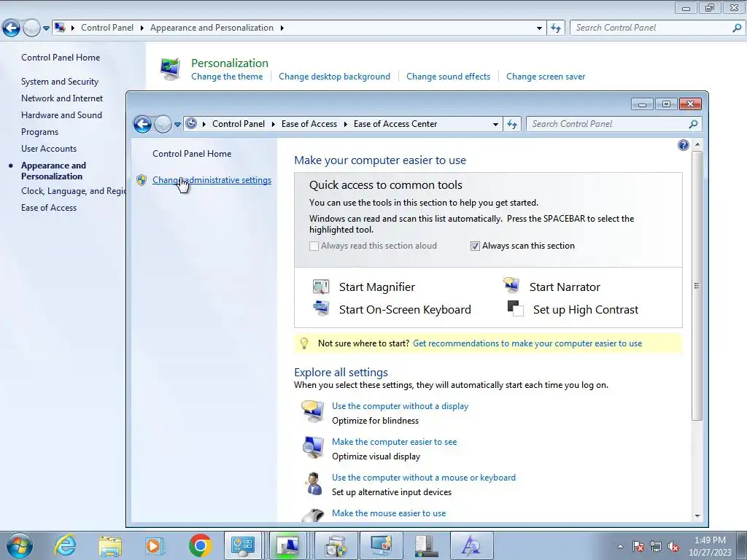The image size is (747, 560).
Task: Click the shield icon beside administrative settings
Action: coord(141,180)
